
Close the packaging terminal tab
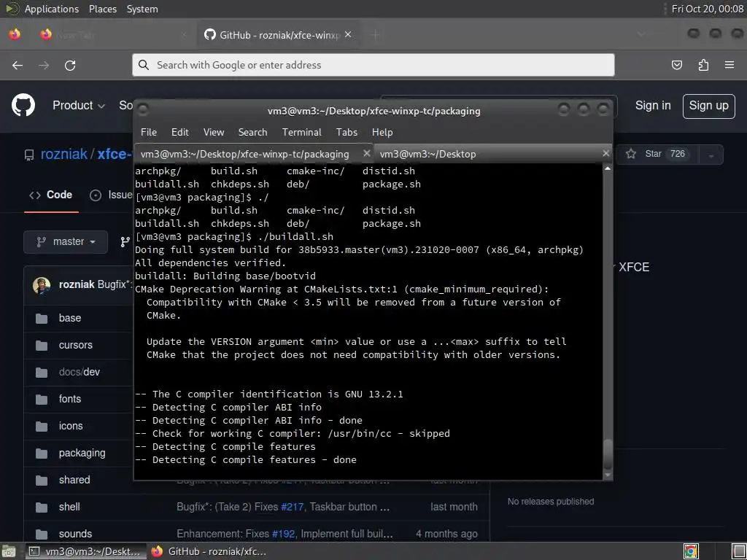pos(366,153)
